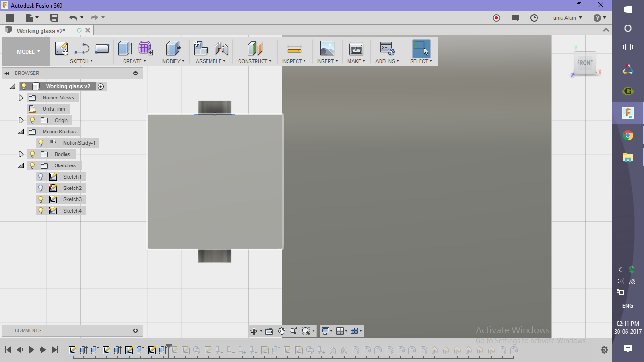The image size is (644, 362).
Task: Expand the Named Views tree node
Action: (21, 98)
